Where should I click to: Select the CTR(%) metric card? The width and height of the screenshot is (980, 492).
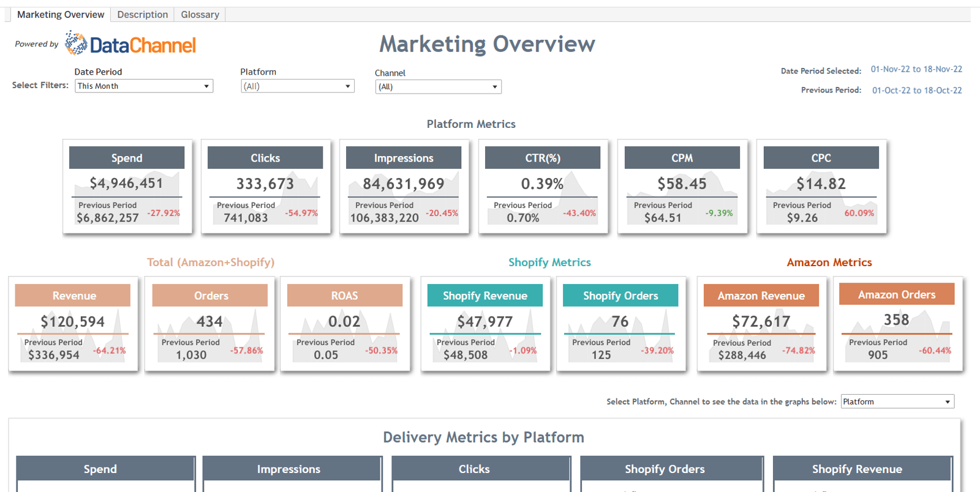(543, 187)
